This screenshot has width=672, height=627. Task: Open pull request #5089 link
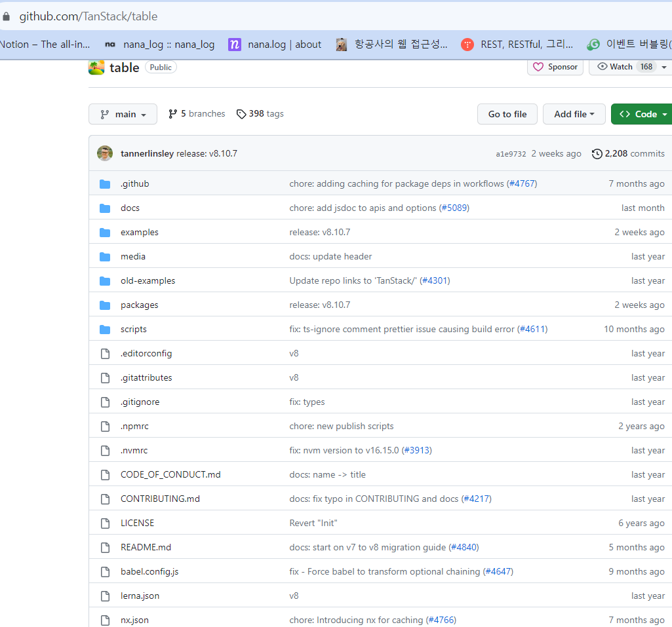(454, 208)
